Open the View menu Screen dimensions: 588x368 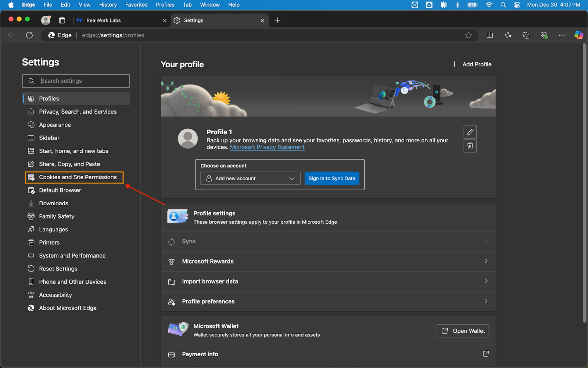(85, 5)
